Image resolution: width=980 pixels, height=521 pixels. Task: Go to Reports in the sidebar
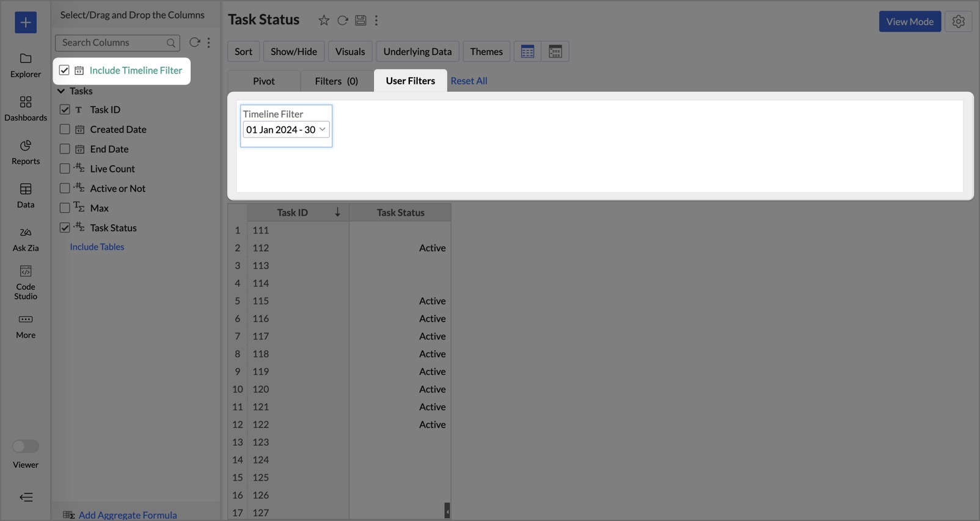pyautogui.click(x=26, y=152)
